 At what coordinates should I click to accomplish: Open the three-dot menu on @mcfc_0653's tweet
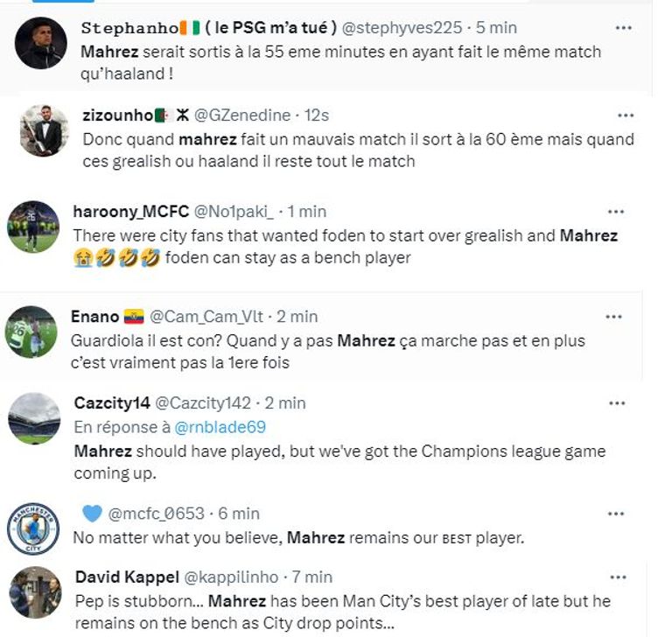pyautogui.click(x=618, y=514)
